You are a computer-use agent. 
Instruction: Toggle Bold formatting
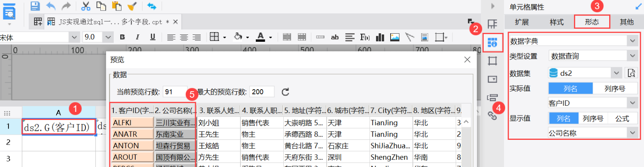(122, 37)
